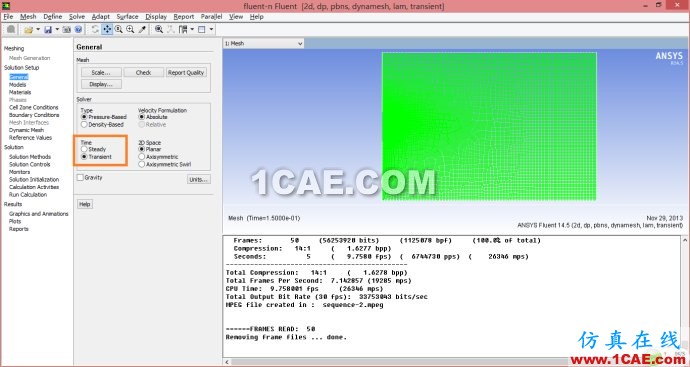Screen dimensions: 690x367
Task: Select the pan translate view tool
Action: point(107,29)
